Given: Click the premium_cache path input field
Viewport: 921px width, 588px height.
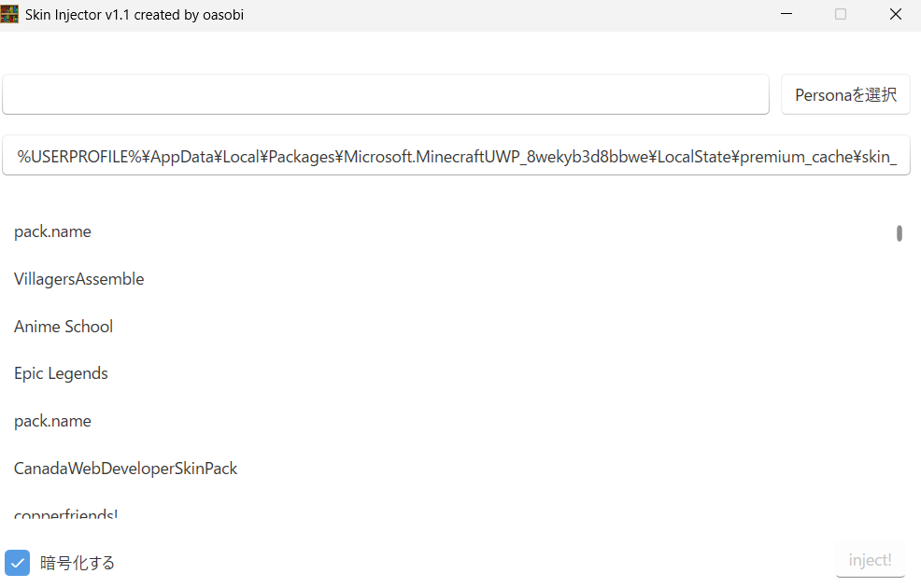Looking at the screenshot, I should [456, 156].
